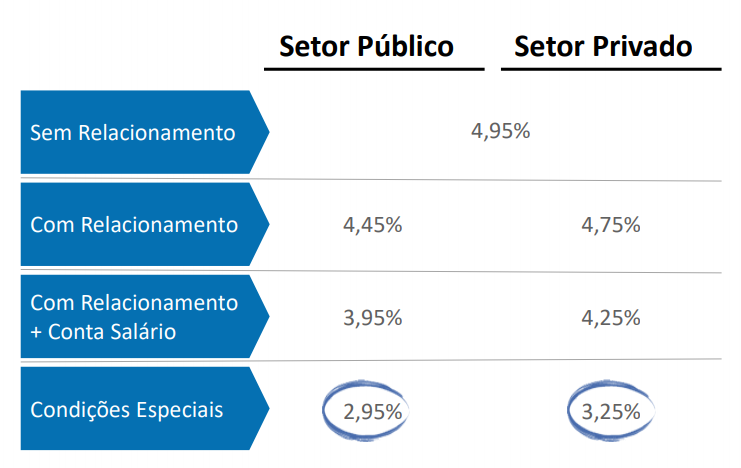Open the "Com Relacionamento + Conta Salário" banner
The height and width of the screenshot is (468, 741).
coord(135,316)
